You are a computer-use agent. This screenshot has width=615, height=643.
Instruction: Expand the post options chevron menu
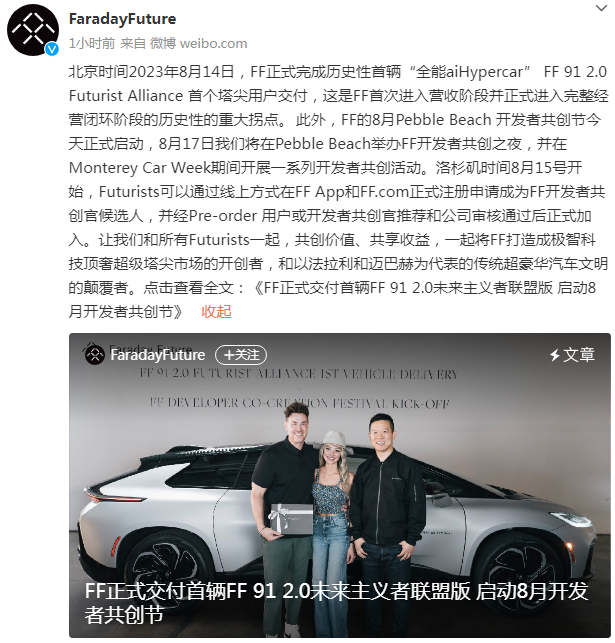tap(601, 8)
